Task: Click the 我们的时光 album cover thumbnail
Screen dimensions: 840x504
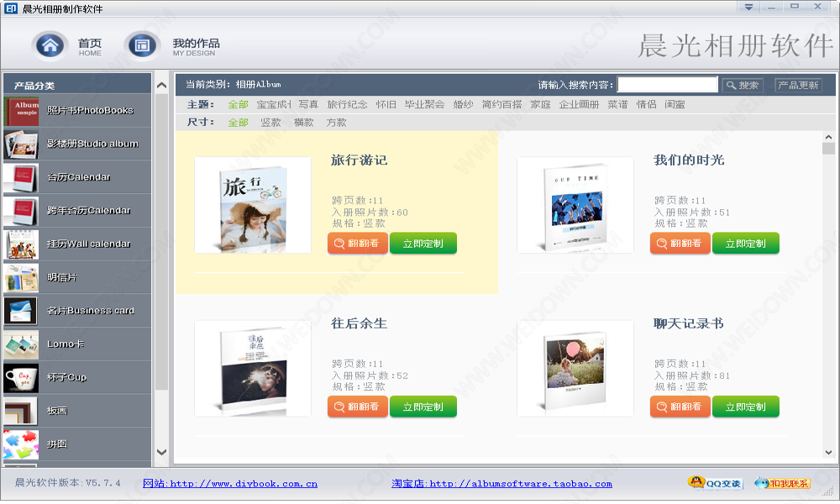Action: [x=575, y=205]
